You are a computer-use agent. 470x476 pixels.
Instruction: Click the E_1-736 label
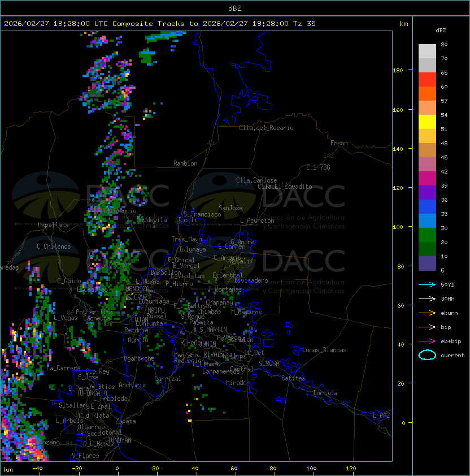pyautogui.click(x=318, y=167)
